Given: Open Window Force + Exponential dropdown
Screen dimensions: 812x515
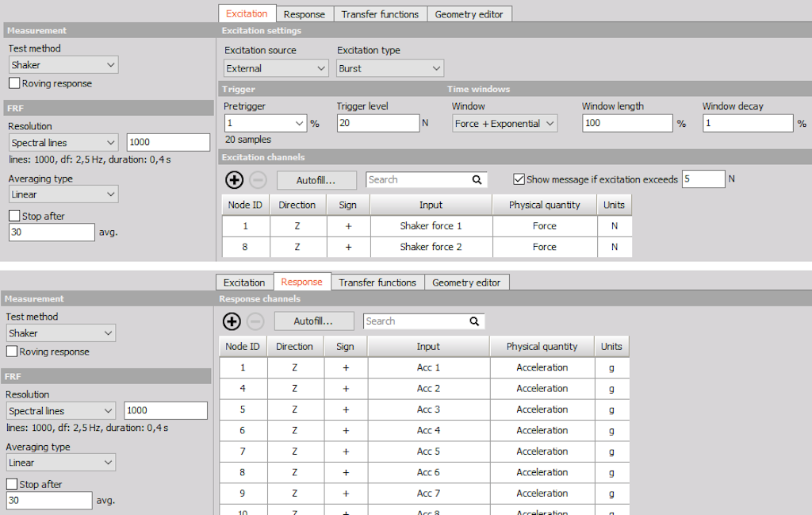Looking at the screenshot, I should click(x=504, y=124).
